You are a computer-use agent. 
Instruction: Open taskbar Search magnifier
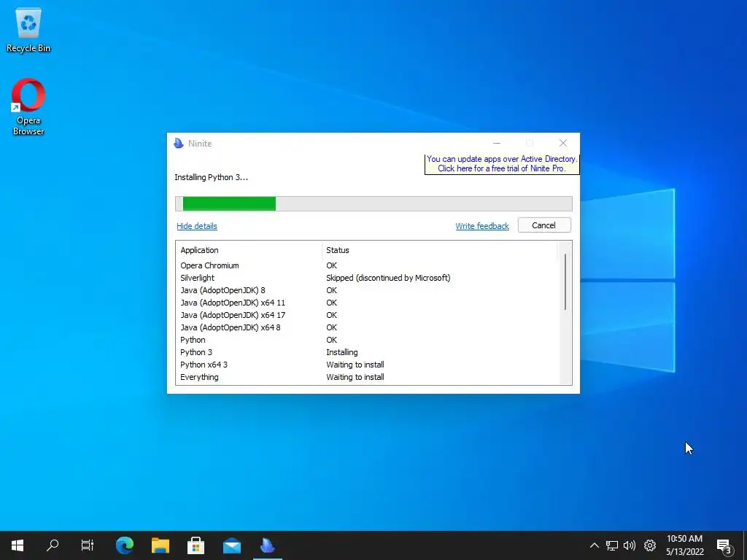53,545
